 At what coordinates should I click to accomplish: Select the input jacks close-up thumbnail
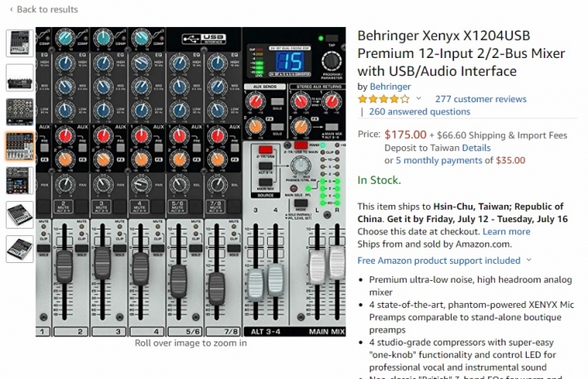pos(20,112)
